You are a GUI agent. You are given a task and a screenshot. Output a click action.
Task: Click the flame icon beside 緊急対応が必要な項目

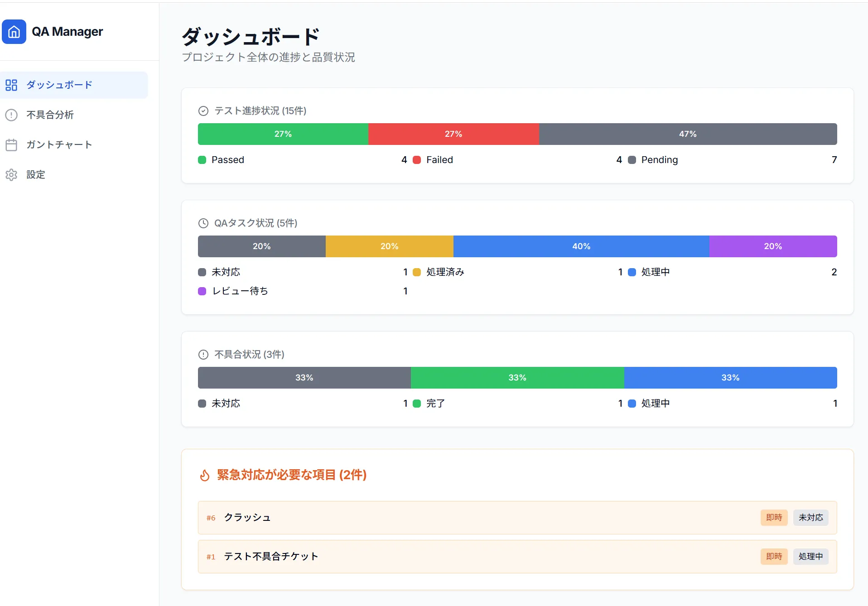click(205, 475)
